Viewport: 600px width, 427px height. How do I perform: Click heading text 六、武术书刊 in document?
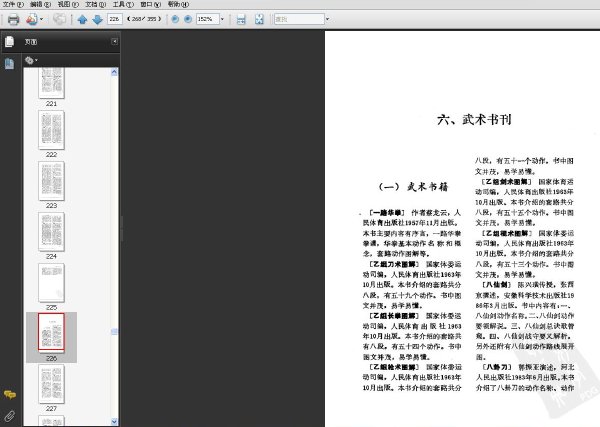(474, 119)
